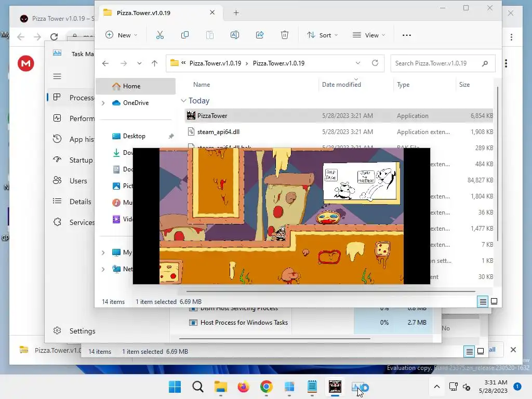
Task: Launch Firefox from the taskbar
Action: click(243, 387)
